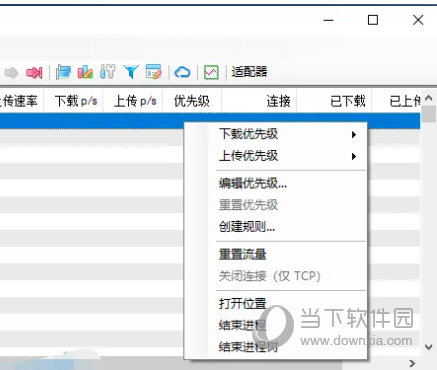This screenshot has width=437, height=370.
Task: Open the green traffic graph icon
Action: point(211,72)
